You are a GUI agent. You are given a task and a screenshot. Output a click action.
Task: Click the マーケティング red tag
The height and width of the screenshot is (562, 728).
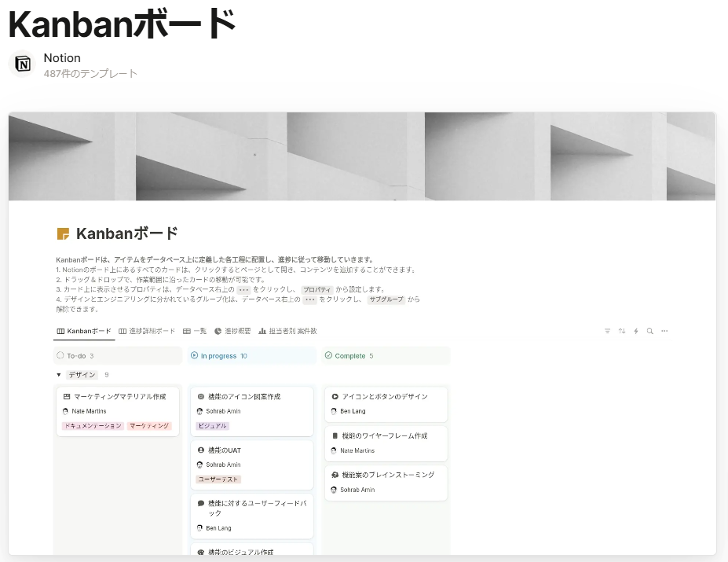149,426
